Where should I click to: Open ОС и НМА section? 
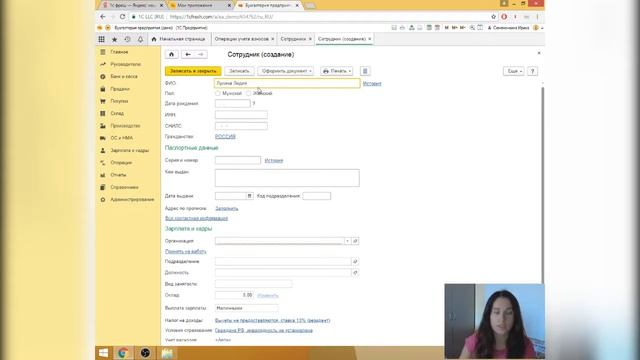click(122, 138)
